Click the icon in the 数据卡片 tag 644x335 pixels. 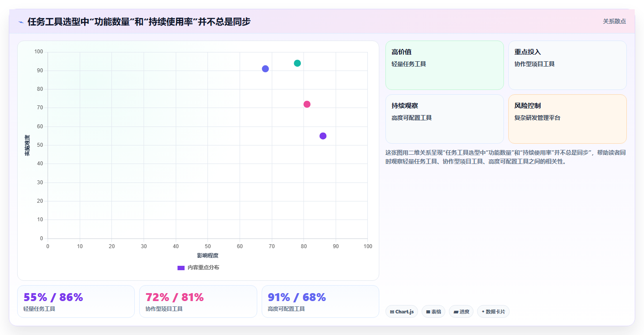coord(483,312)
